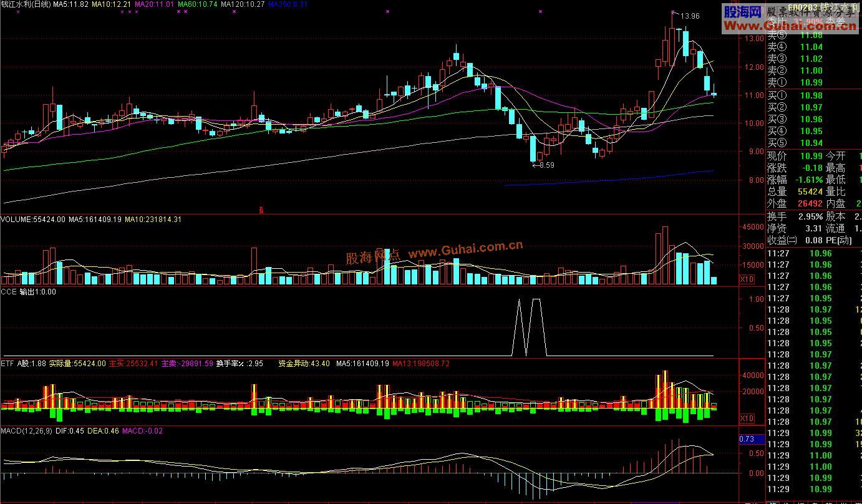Click the 45000 volume axis label
This screenshot has height=504, width=862.
pyautogui.click(x=753, y=227)
